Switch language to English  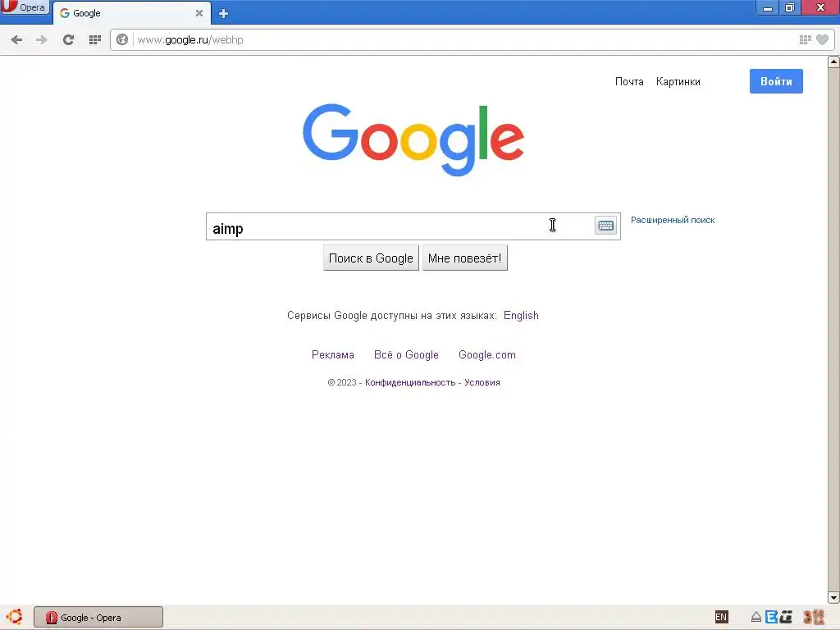pos(521,316)
